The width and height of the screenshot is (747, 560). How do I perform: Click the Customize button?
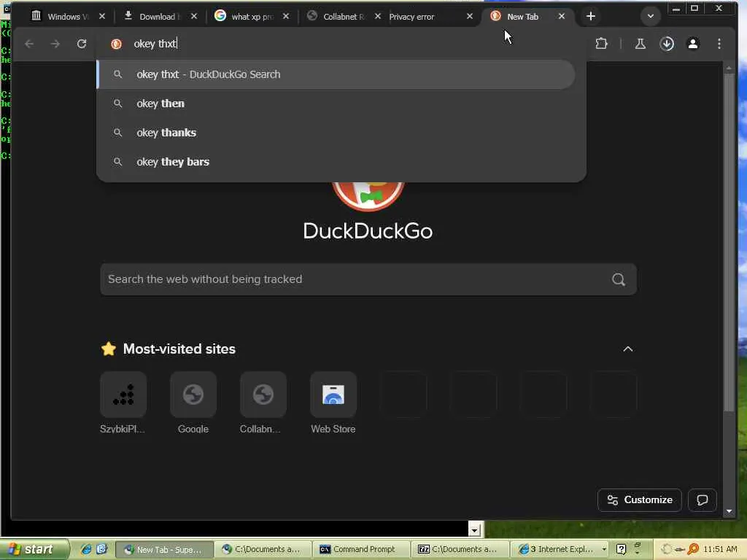[639, 500]
